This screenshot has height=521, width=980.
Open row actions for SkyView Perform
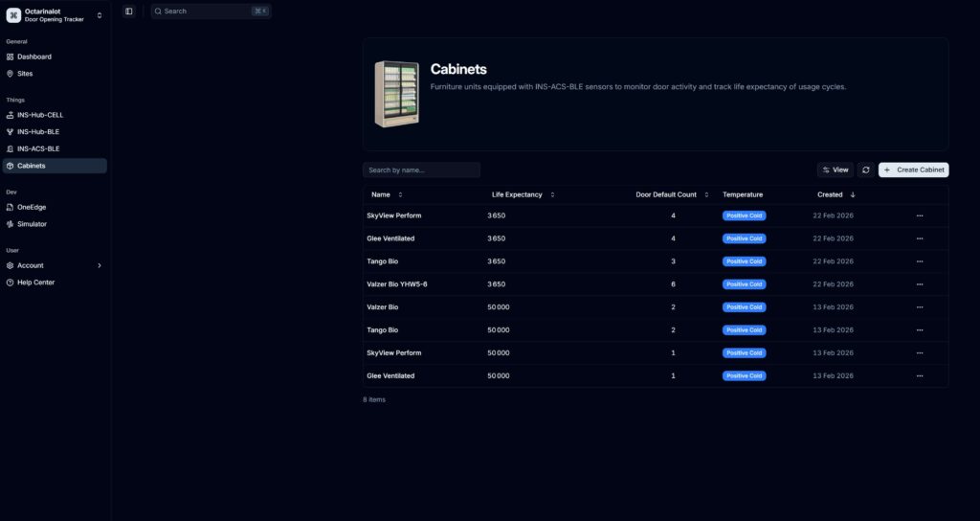pos(920,215)
